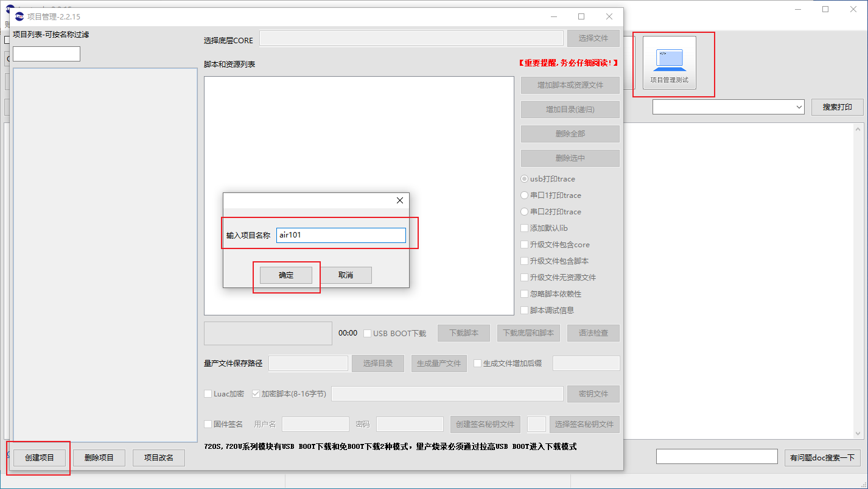868x489 pixels.
Task: Choose 串口2打印trace radio button
Action: [x=525, y=212]
